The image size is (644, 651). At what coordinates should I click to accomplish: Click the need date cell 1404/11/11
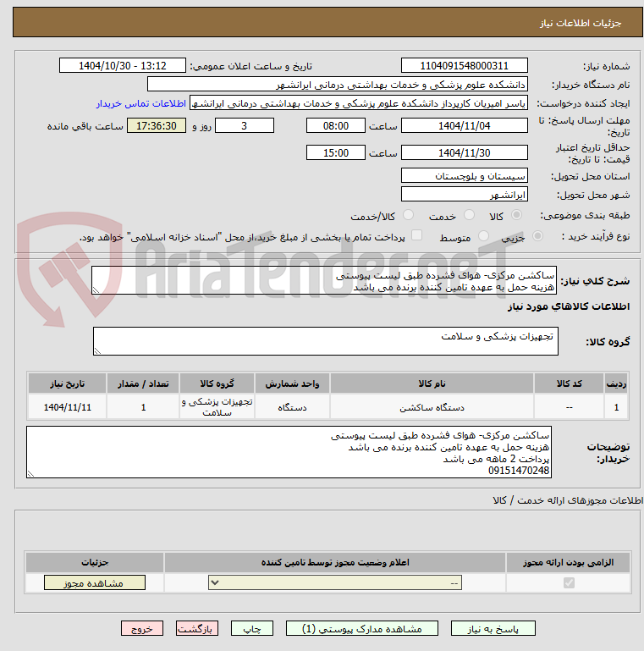67,407
